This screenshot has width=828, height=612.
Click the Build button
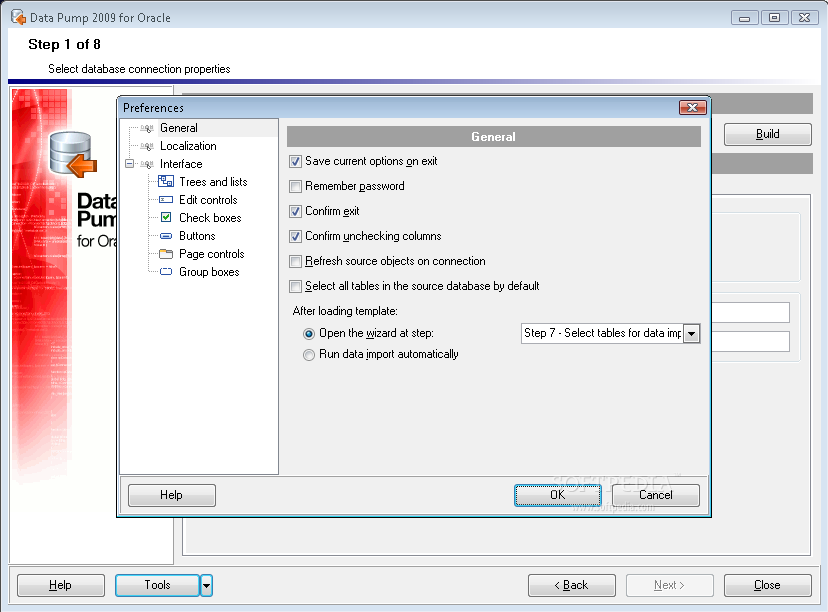click(767, 134)
